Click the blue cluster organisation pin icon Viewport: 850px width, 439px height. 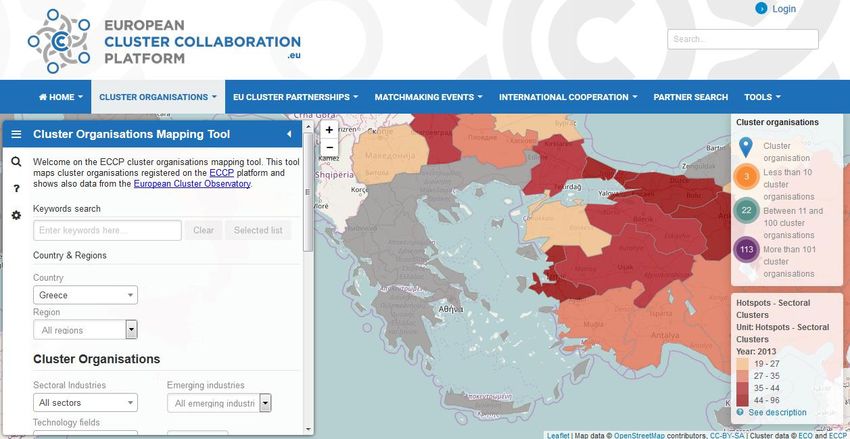pos(746,147)
